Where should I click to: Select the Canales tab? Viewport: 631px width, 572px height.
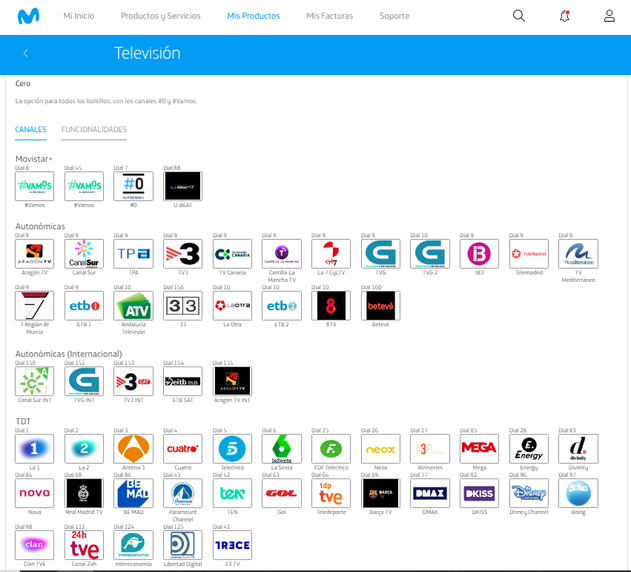[x=31, y=130]
